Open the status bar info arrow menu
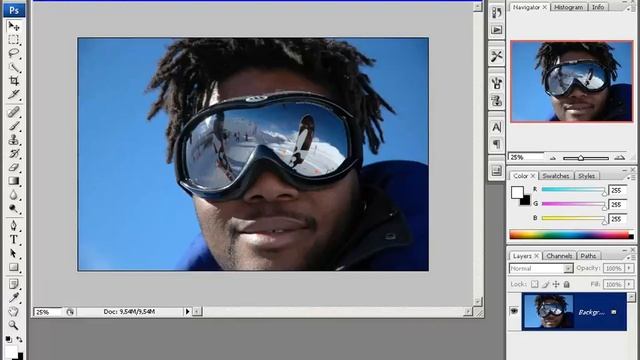Viewport: 640px width, 360px height. (187, 312)
